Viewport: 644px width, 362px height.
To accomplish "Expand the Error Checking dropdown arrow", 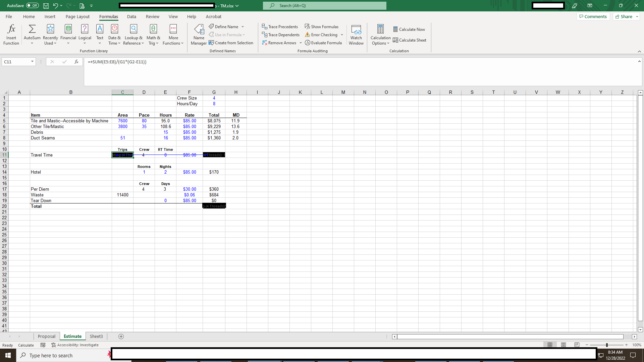I will [342, 35].
